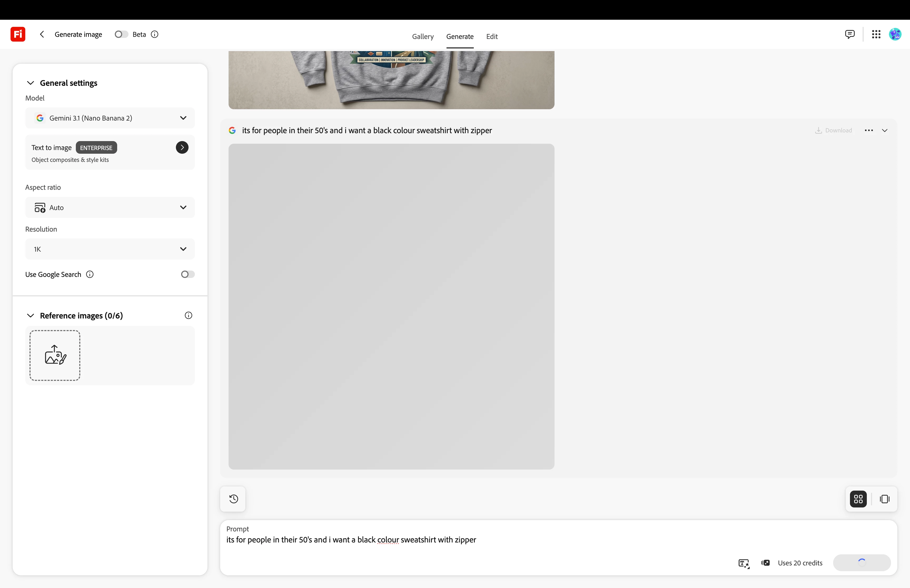Open the feedback chat icon

(x=850, y=34)
